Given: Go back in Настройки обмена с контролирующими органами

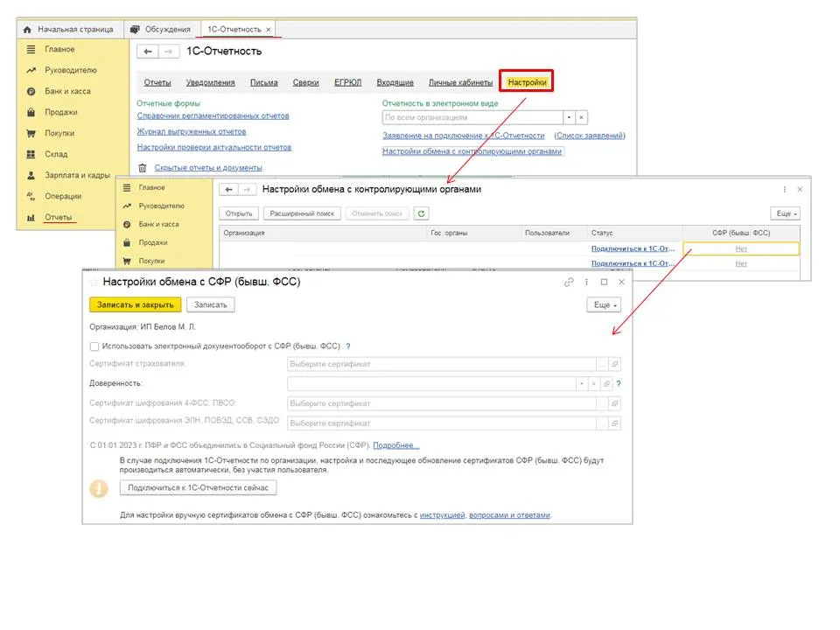Looking at the screenshot, I should 228,190.
